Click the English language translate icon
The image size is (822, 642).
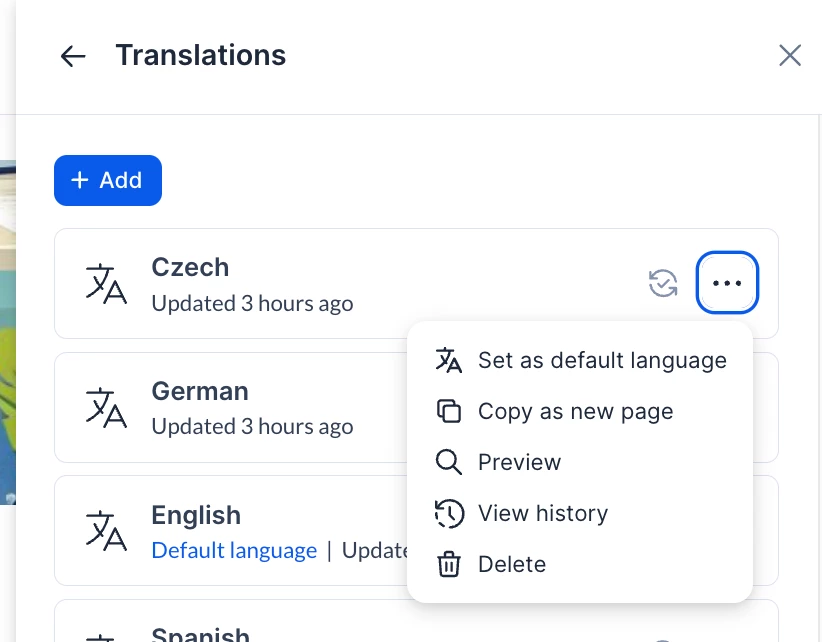click(106, 531)
